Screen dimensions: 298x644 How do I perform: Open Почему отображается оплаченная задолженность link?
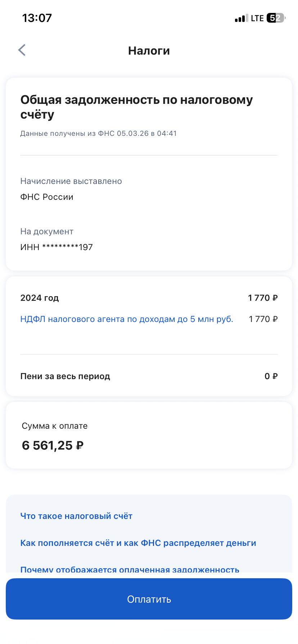coord(130,569)
